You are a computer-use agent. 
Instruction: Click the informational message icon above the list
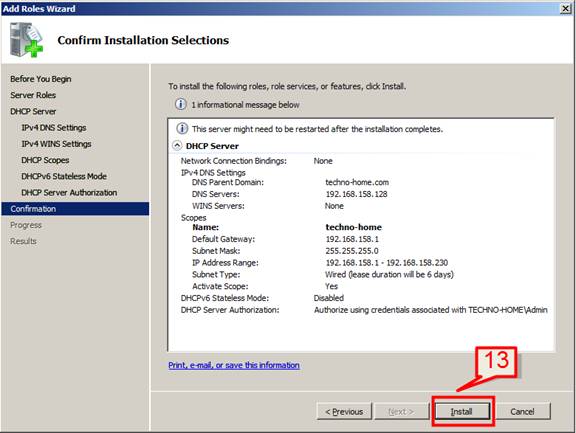click(x=180, y=104)
